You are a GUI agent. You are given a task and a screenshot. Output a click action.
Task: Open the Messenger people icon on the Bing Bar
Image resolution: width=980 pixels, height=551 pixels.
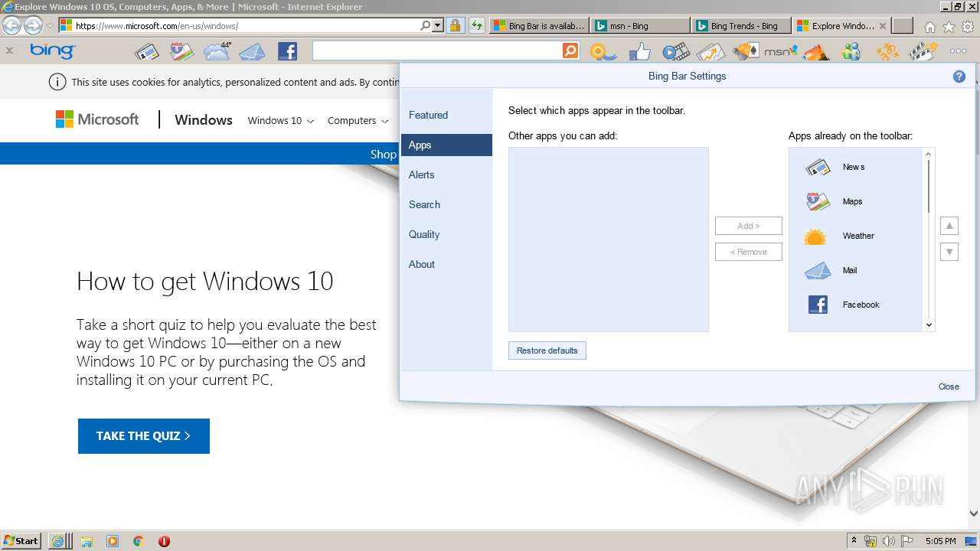[851, 52]
